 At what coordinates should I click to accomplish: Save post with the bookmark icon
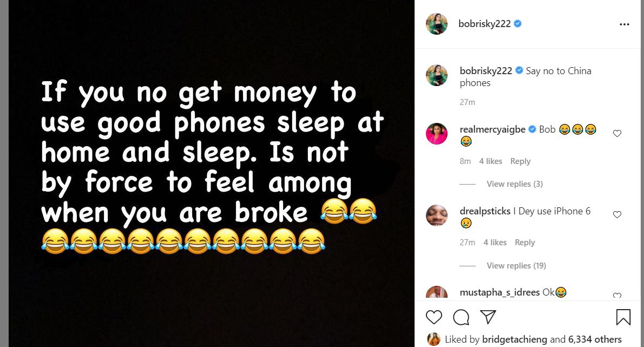coord(623,317)
